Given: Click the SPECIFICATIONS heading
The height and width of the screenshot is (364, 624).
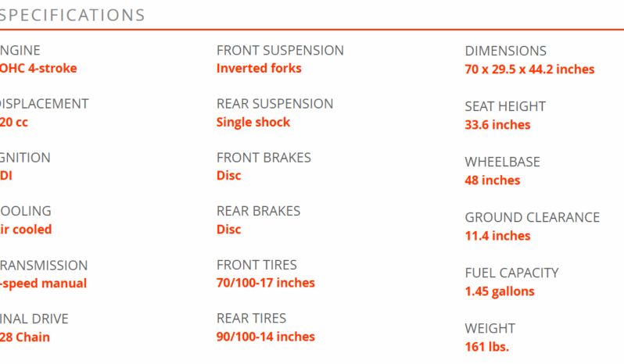Looking at the screenshot, I should point(72,16).
